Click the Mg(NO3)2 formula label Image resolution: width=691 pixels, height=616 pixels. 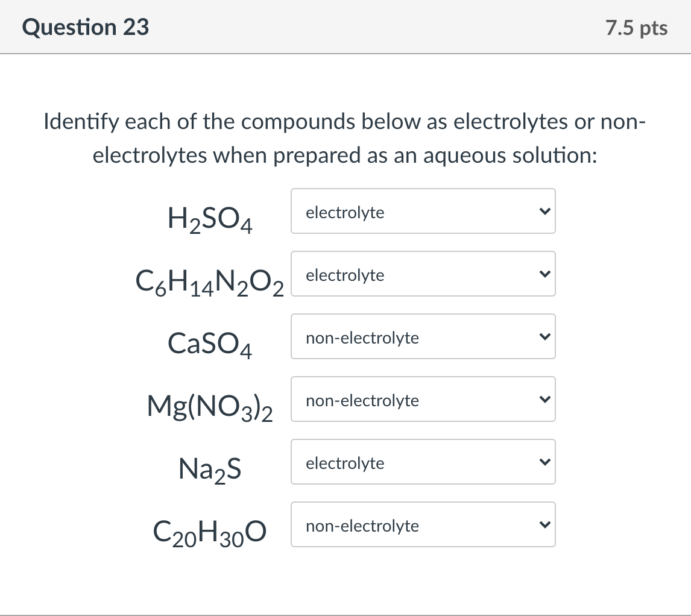(210, 406)
